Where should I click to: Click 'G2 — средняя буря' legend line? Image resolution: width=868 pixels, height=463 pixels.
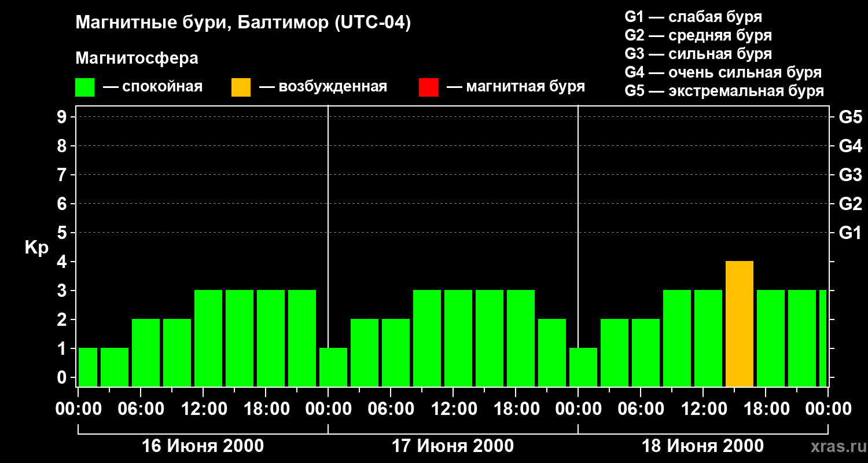[x=698, y=35]
